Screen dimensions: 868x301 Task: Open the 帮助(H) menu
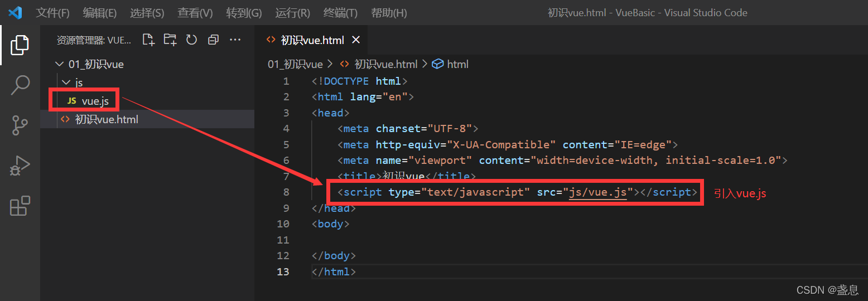pyautogui.click(x=389, y=12)
